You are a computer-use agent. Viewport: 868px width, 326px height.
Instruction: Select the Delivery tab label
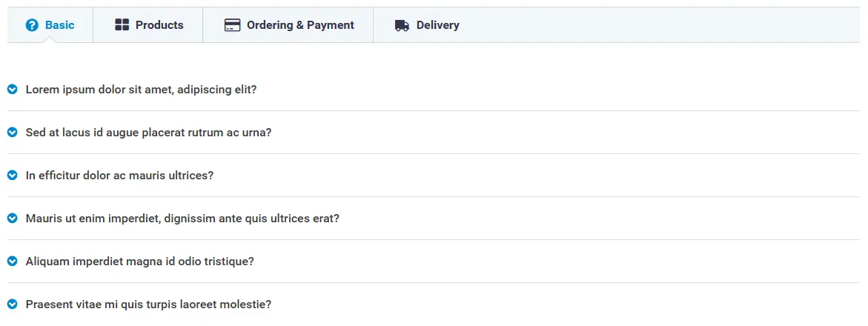[x=438, y=25]
